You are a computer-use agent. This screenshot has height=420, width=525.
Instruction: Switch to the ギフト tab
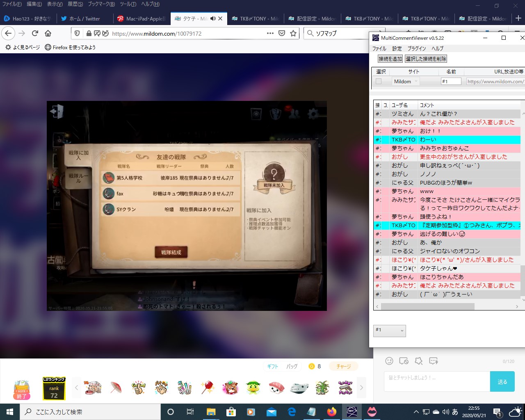coord(273,366)
